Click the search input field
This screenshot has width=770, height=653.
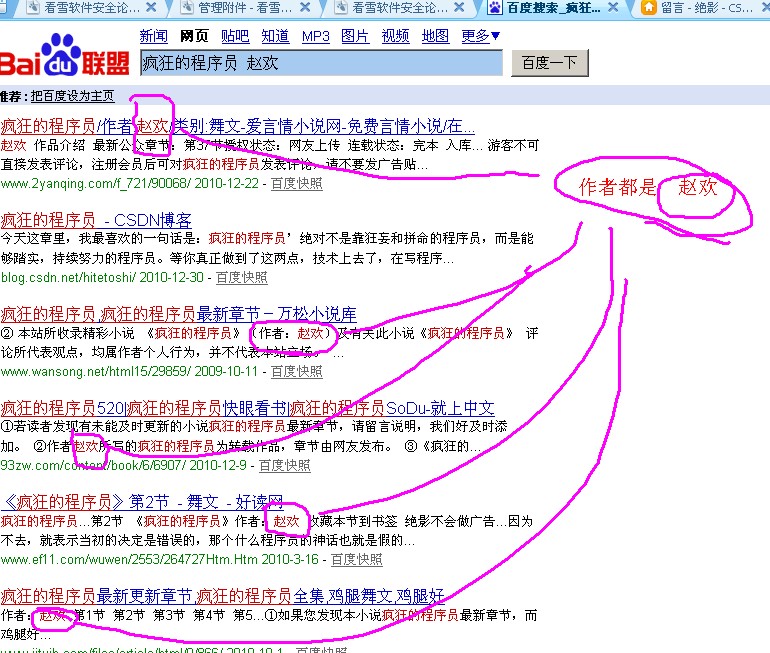(x=322, y=63)
